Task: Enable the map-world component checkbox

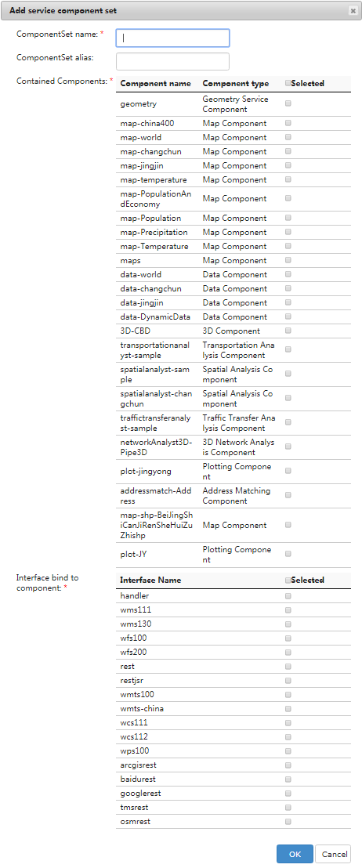Action: pos(288,137)
